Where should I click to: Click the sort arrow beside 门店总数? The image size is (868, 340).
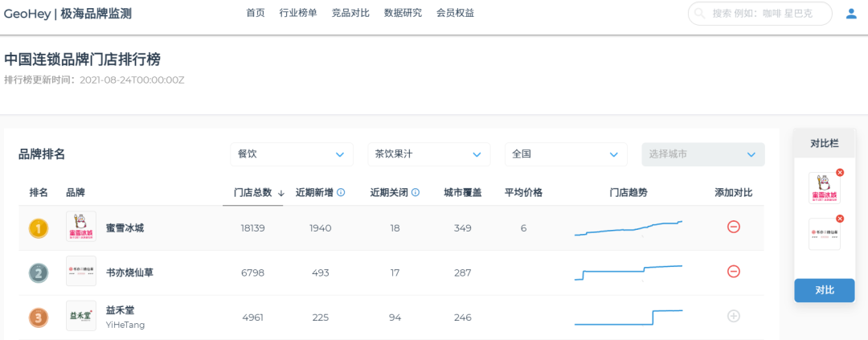280,193
